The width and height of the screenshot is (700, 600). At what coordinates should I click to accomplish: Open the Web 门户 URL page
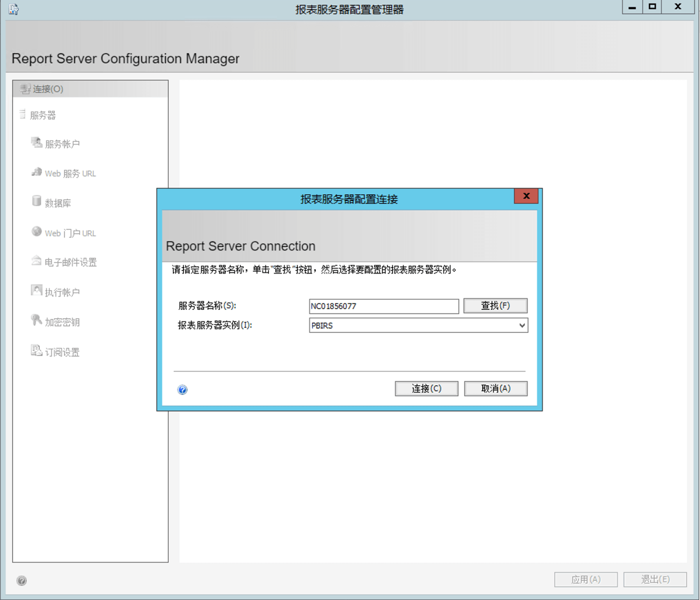70,233
